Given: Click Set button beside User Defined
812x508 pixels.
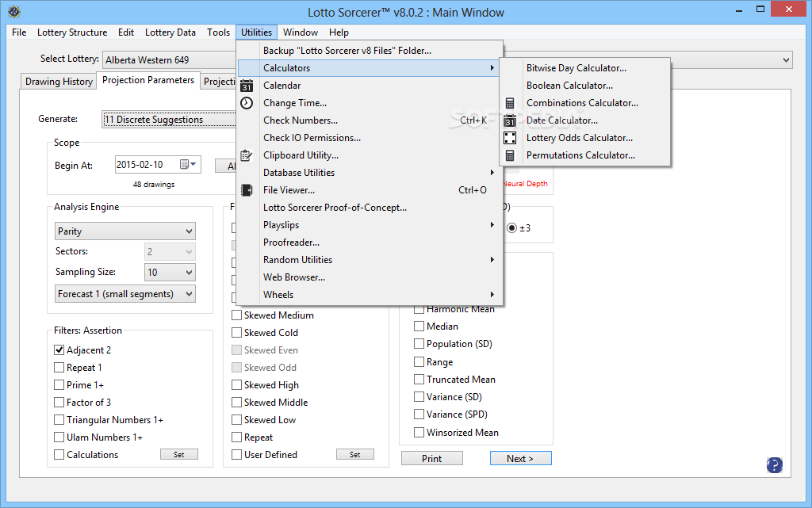Looking at the screenshot, I should (354, 455).
